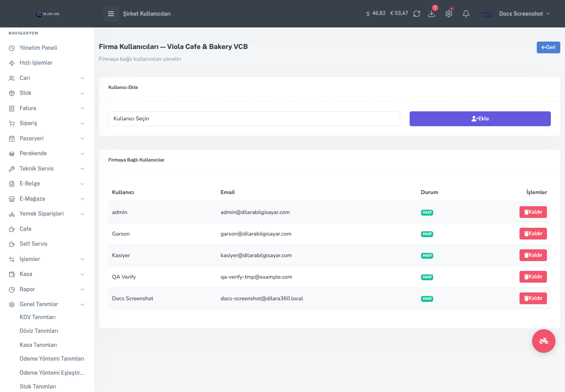Click the floating red courier motorcycle button
The height and width of the screenshot is (392, 565).
click(x=544, y=341)
